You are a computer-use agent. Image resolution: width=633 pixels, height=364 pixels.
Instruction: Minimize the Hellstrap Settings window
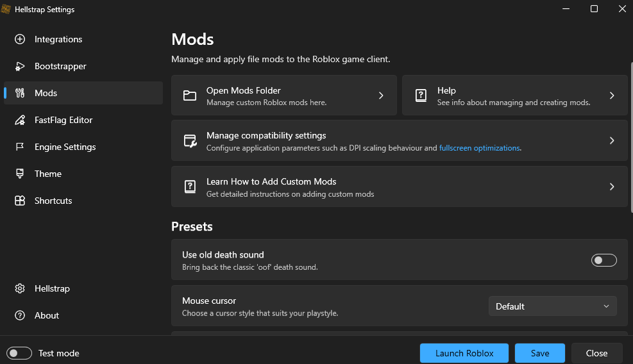pos(566,9)
